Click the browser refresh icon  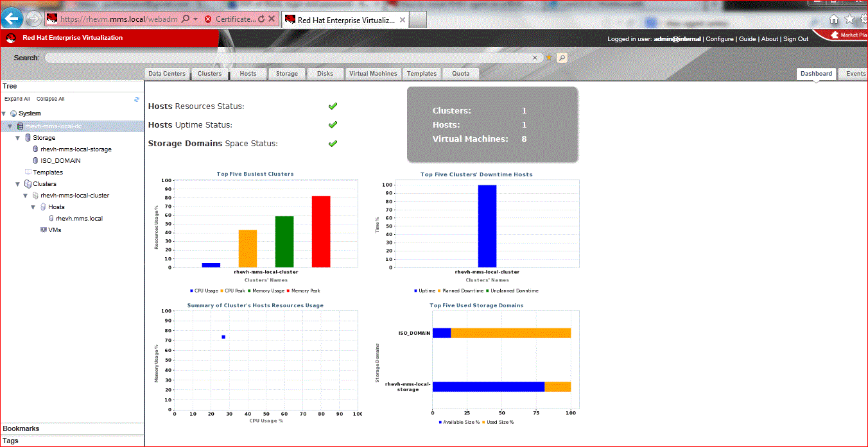pyautogui.click(x=261, y=19)
